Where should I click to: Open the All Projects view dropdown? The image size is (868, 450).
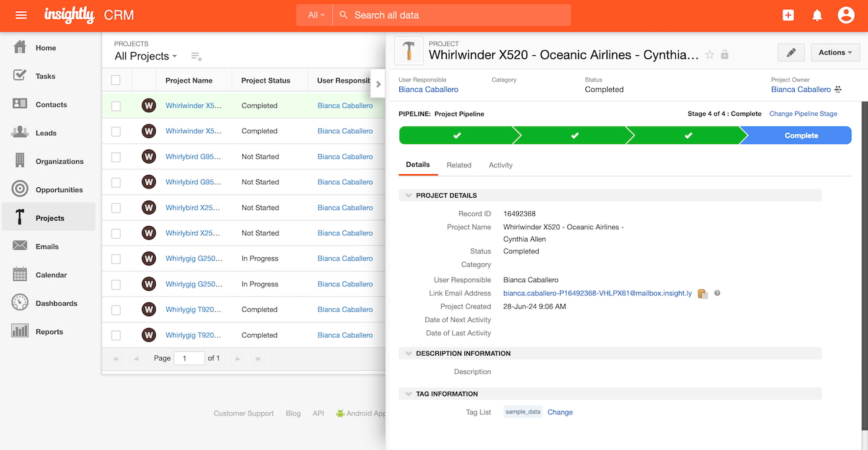pos(146,56)
